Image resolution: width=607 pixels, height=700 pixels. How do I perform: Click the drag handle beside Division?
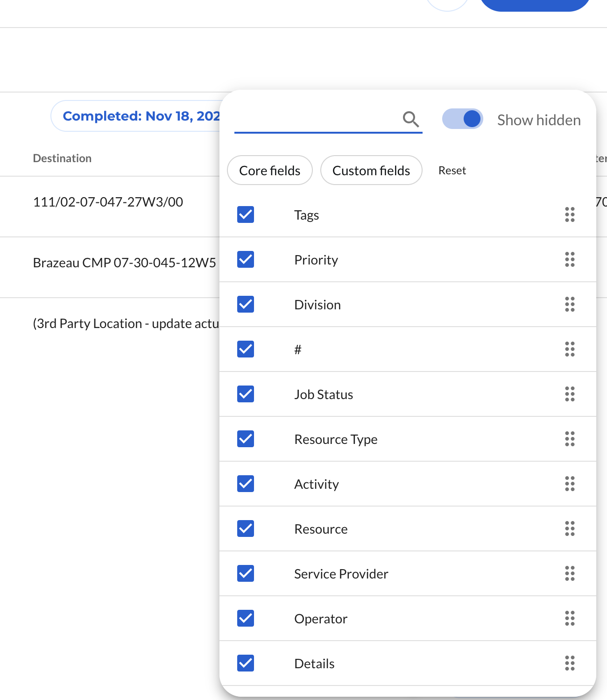tap(570, 305)
